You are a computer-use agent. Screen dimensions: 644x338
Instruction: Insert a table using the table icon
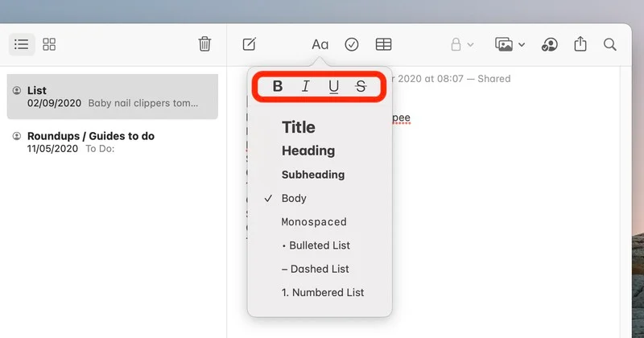384,44
